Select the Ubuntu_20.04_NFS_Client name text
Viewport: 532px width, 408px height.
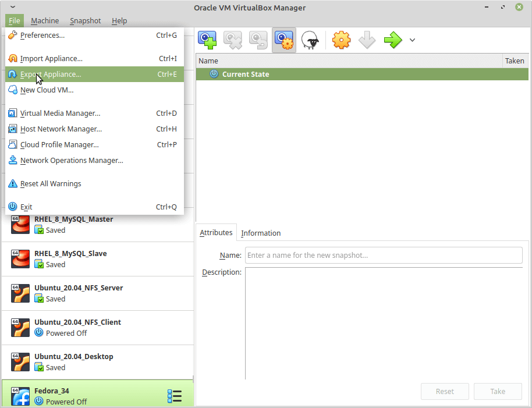[77, 322]
